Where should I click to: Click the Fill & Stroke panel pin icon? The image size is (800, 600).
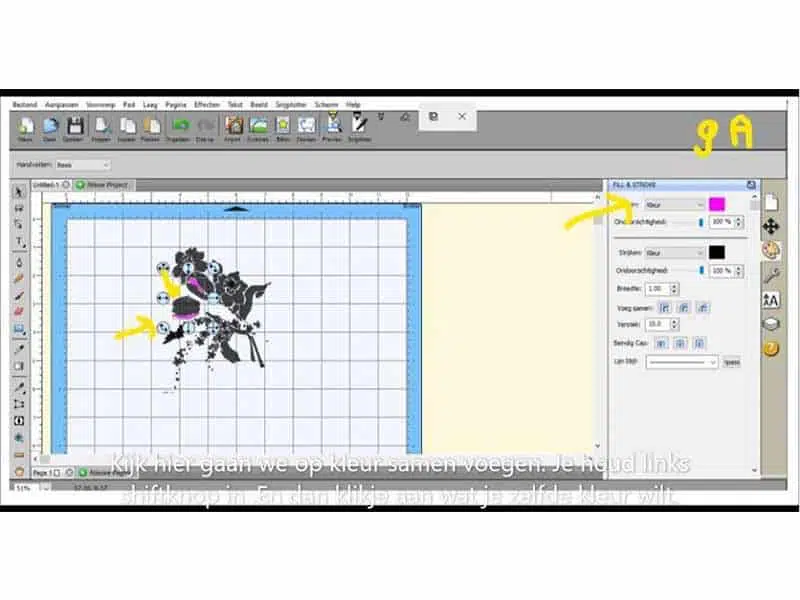pos(751,185)
